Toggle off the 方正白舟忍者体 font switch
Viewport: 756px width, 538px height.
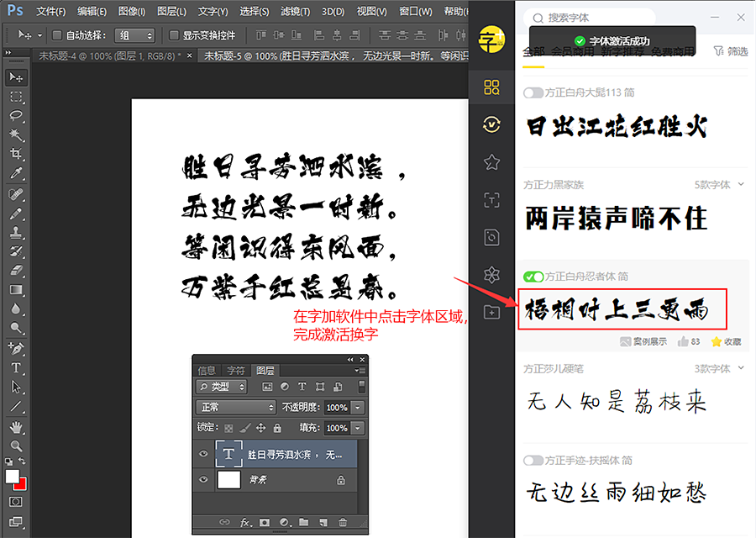coord(533,277)
